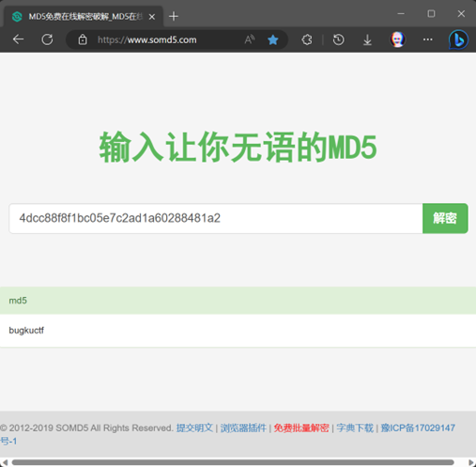
Task: Activate the read aloud icon in address bar
Action: click(250, 39)
